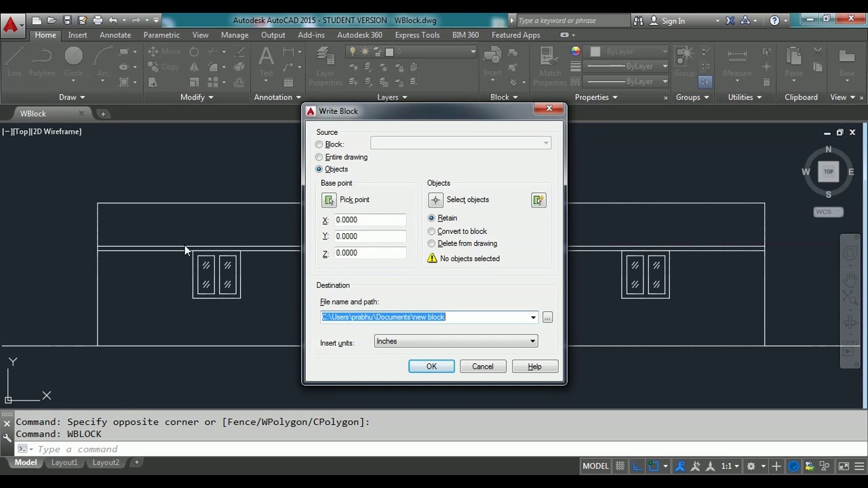
Task: Switch to the Layout1 tab
Action: pyautogui.click(x=64, y=462)
